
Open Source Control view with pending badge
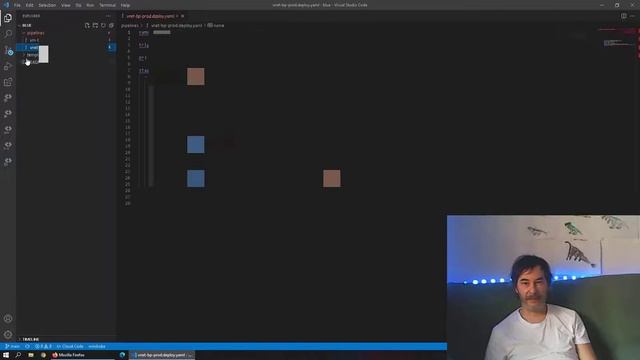point(9,51)
